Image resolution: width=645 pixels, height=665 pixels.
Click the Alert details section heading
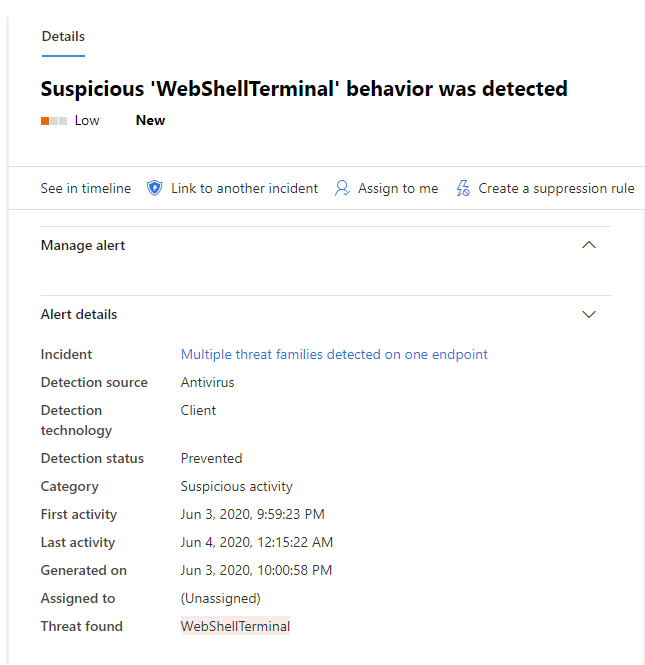coord(79,314)
